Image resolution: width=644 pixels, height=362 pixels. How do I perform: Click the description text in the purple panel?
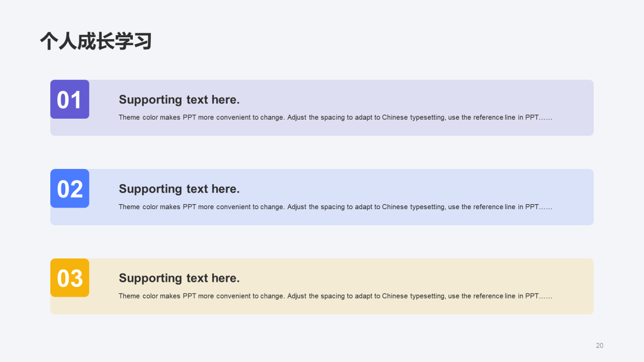[336, 117]
